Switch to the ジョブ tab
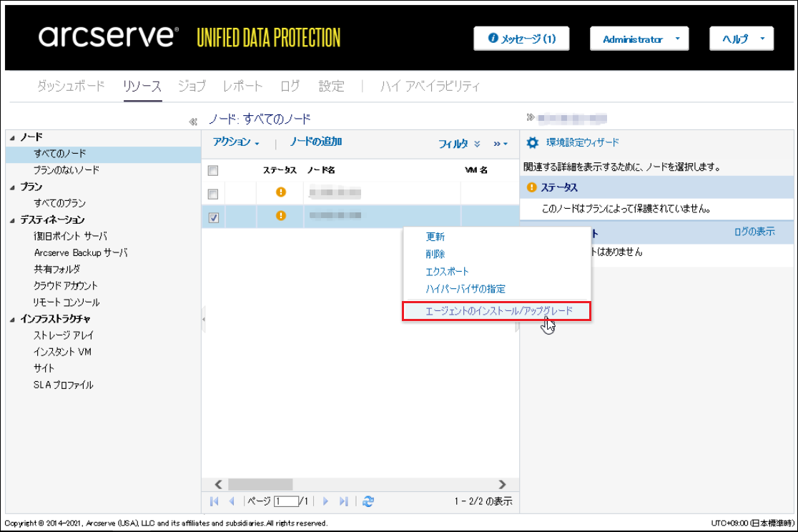The width and height of the screenshot is (798, 532). [192, 86]
